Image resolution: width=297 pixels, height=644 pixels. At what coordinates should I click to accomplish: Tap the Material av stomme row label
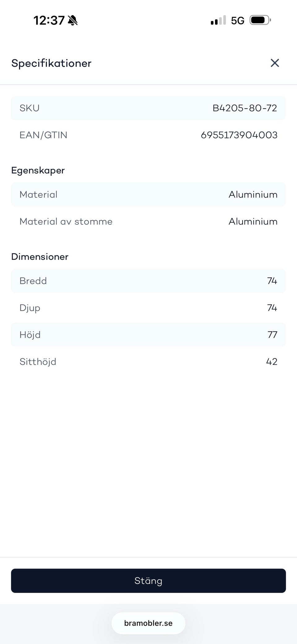point(66,221)
